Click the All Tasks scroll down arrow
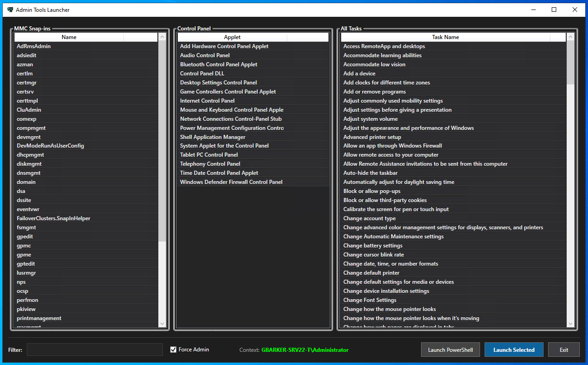Screen dimensions: 588x365 (x=570, y=323)
